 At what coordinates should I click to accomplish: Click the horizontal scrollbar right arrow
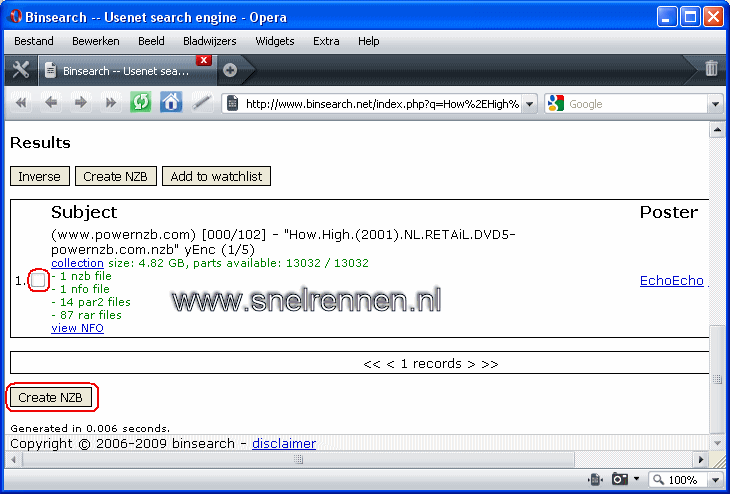pos(701,460)
